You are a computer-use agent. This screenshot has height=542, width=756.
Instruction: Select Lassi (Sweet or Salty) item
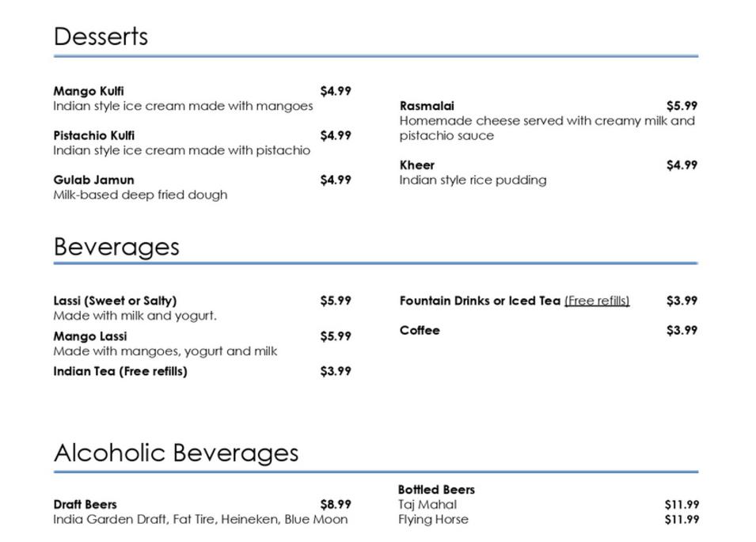coord(116,301)
